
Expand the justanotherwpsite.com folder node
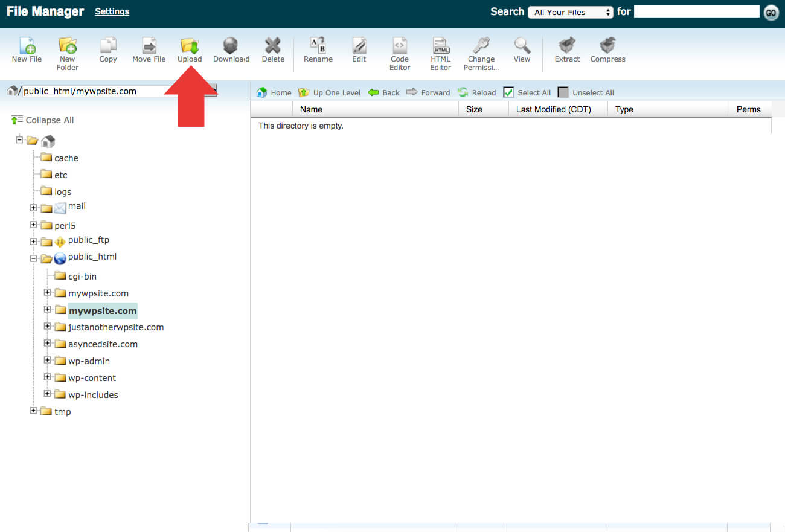[47, 326]
